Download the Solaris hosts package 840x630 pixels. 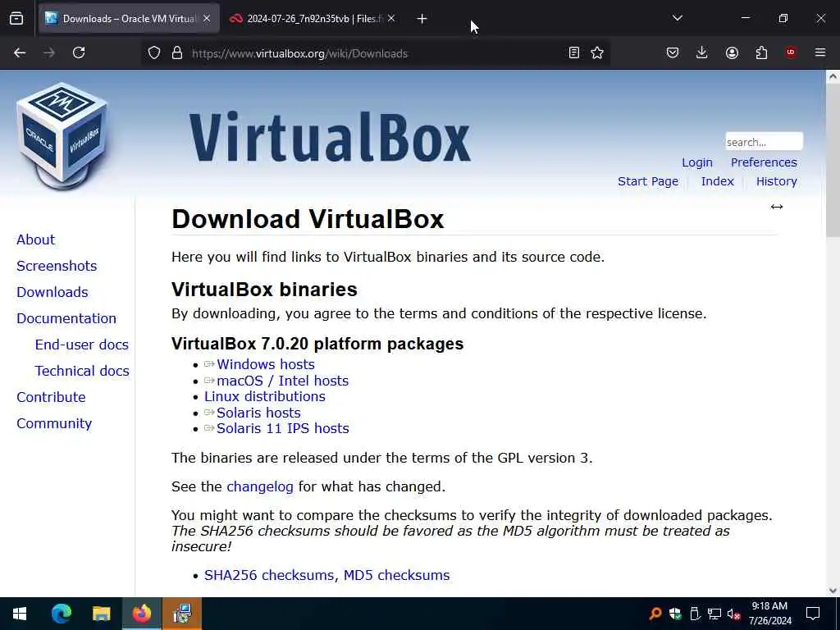[258, 413]
